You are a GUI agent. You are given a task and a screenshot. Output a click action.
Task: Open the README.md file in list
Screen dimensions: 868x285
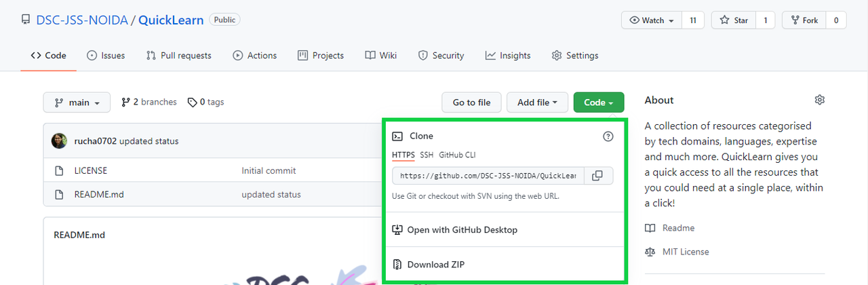[x=99, y=195]
